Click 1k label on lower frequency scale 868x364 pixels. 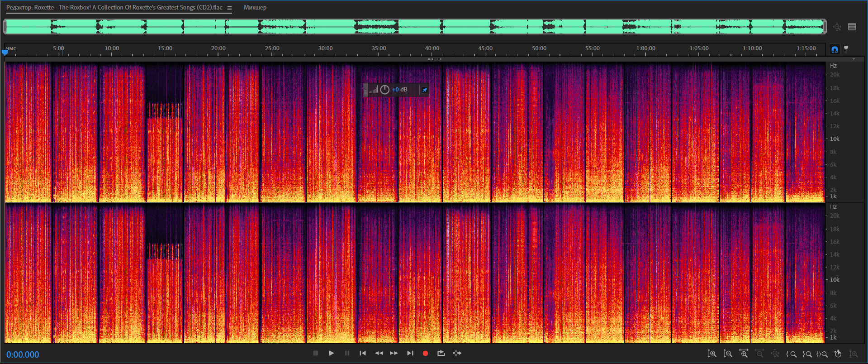click(x=833, y=337)
